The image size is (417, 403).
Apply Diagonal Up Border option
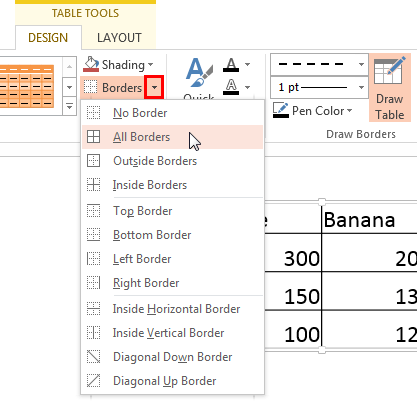[x=172, y=381]
